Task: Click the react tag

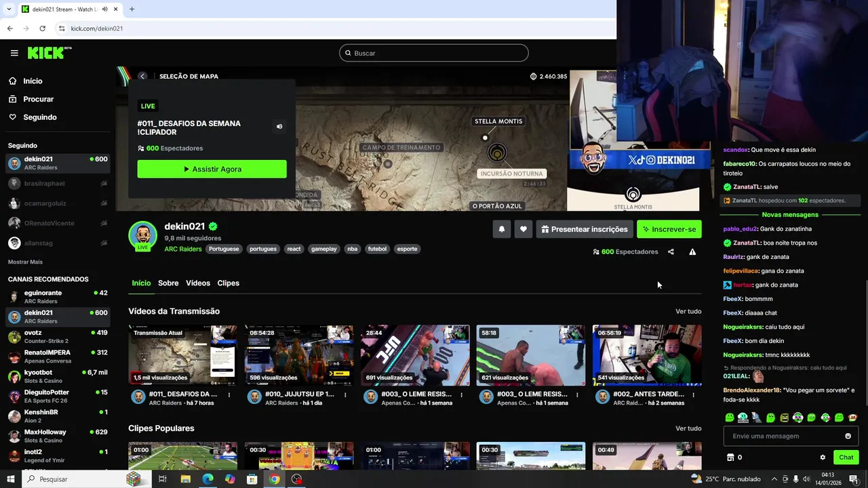Action: [294, 249]
